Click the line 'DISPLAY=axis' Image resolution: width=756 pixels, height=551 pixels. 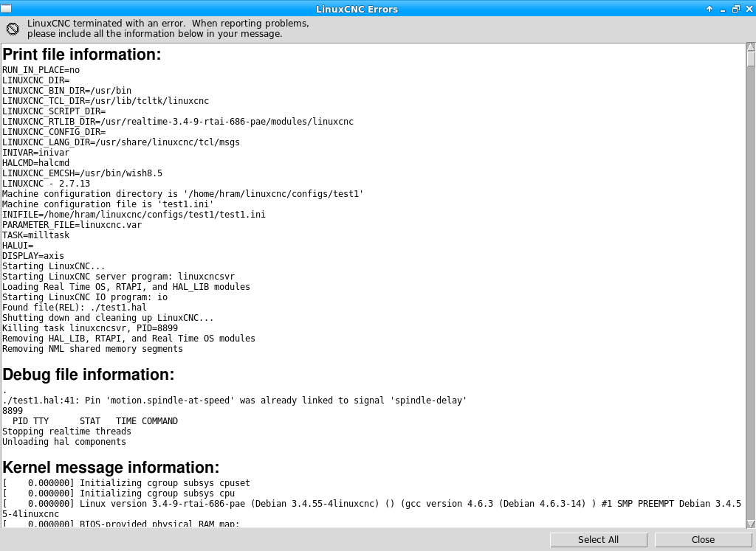33,256
